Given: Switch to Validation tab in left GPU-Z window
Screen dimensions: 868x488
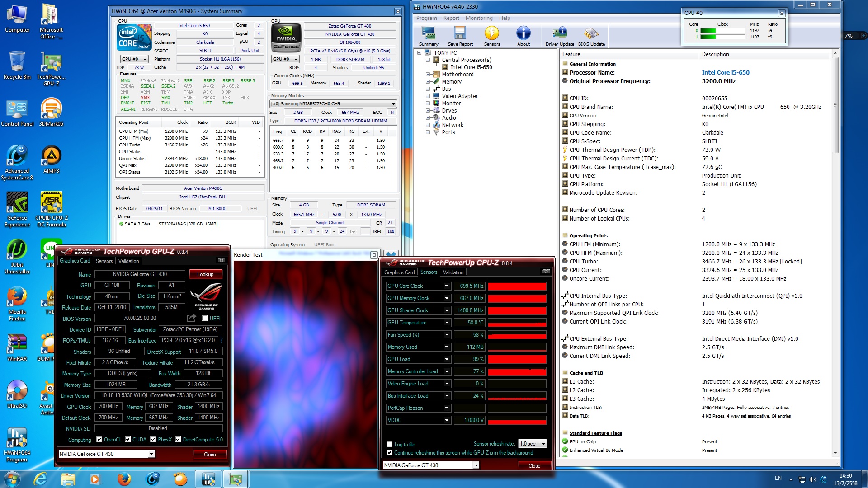Looking at the screenshot, I should click(x=128, y=261).
